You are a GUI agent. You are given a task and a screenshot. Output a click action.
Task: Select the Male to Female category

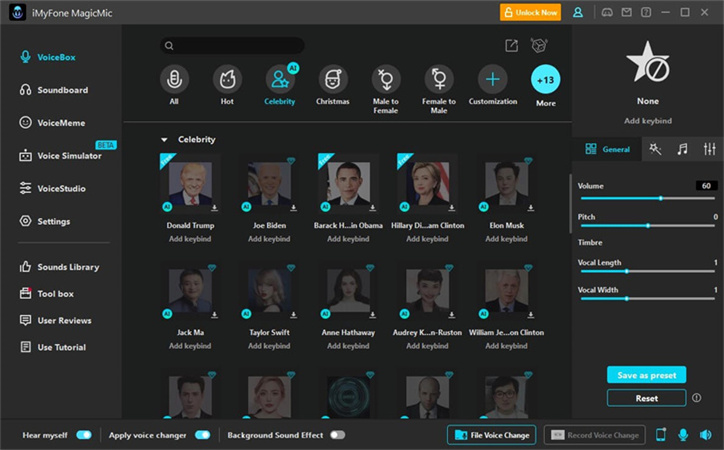[x=386, y=90]
